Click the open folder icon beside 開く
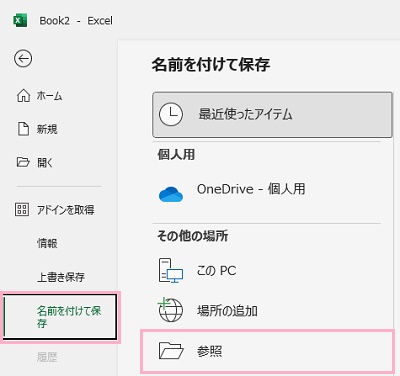The image size is (400, 376). 23,162
